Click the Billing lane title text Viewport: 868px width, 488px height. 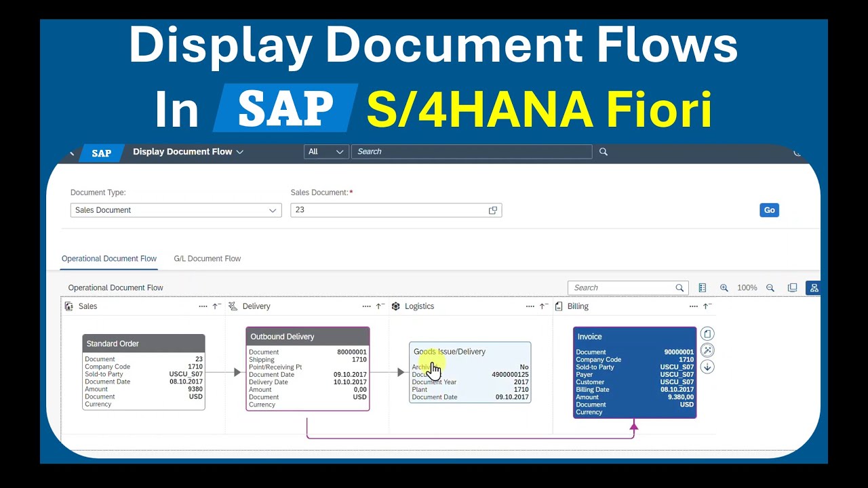[x=578, y=306]
